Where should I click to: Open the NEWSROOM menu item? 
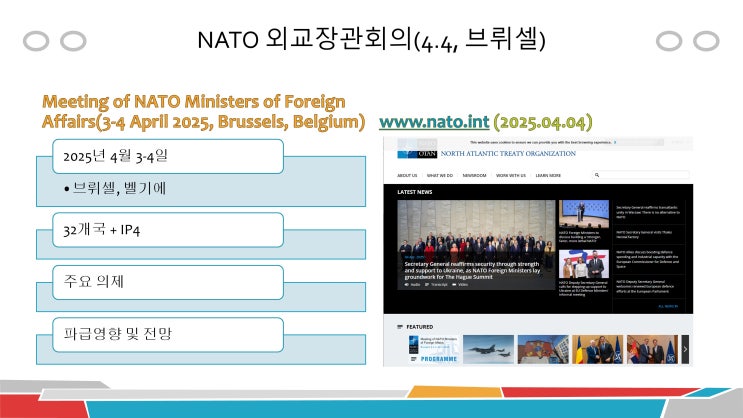point(474,175)
